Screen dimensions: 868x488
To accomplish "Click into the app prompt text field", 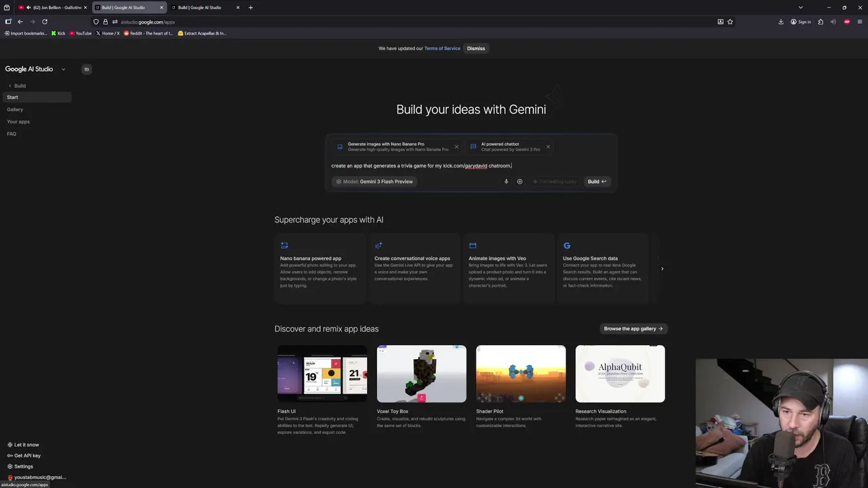I will tap(471, 165).
